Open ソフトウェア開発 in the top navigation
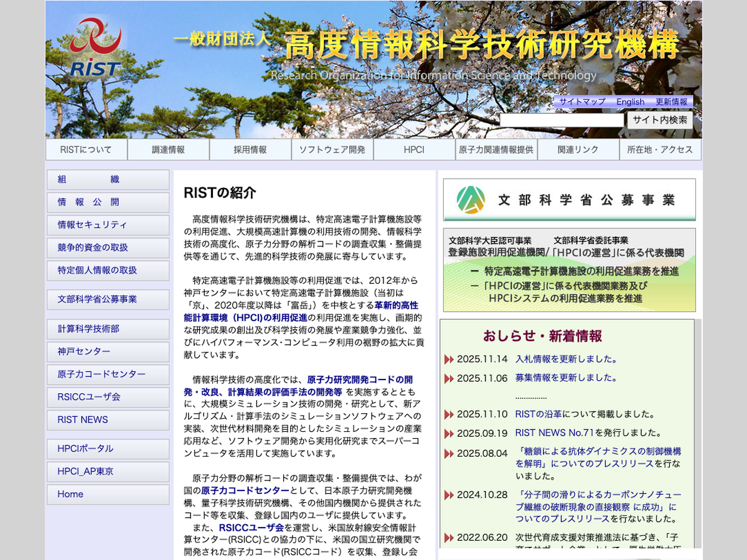The image size is (747, 560). [x=332, y=150]
